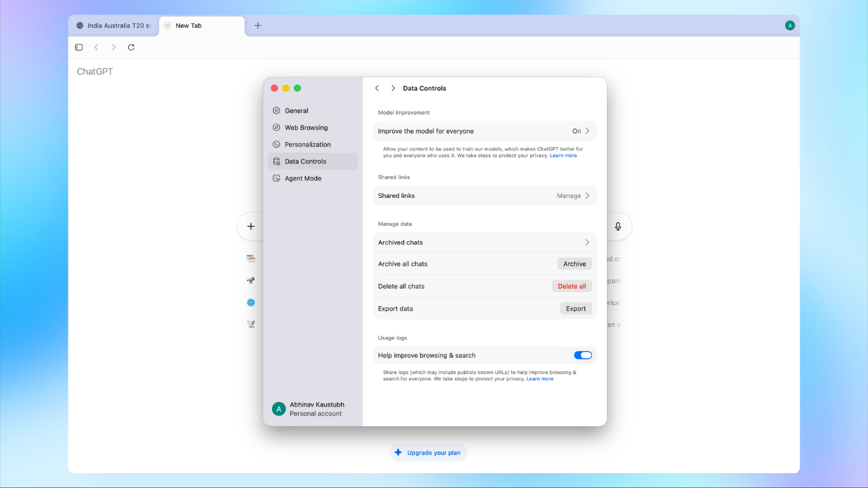The height and width of the screenshot is (488, 868).
Task: Select General in settings sidebar
Action: click(296, 110)
